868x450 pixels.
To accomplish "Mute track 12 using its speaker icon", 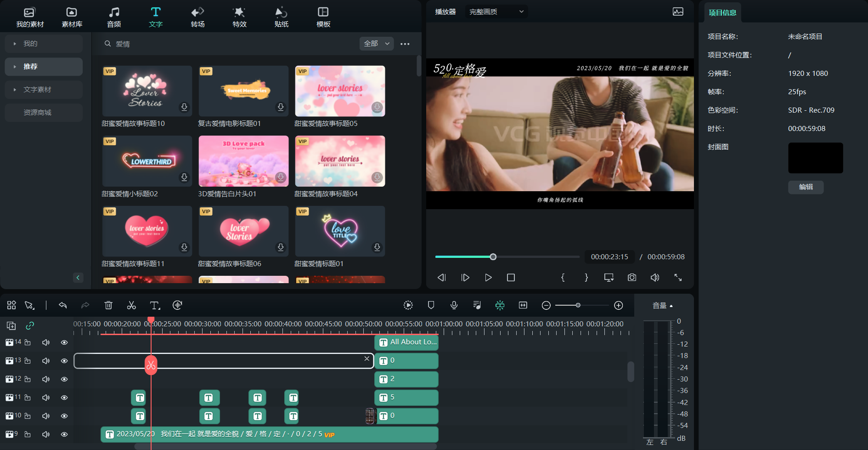I will coord(46,379).
